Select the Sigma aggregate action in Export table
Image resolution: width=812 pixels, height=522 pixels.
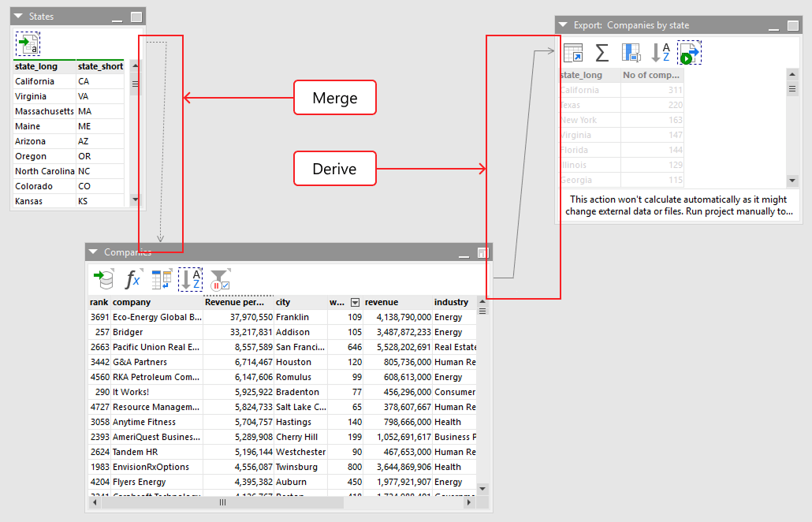pos(602,53)
